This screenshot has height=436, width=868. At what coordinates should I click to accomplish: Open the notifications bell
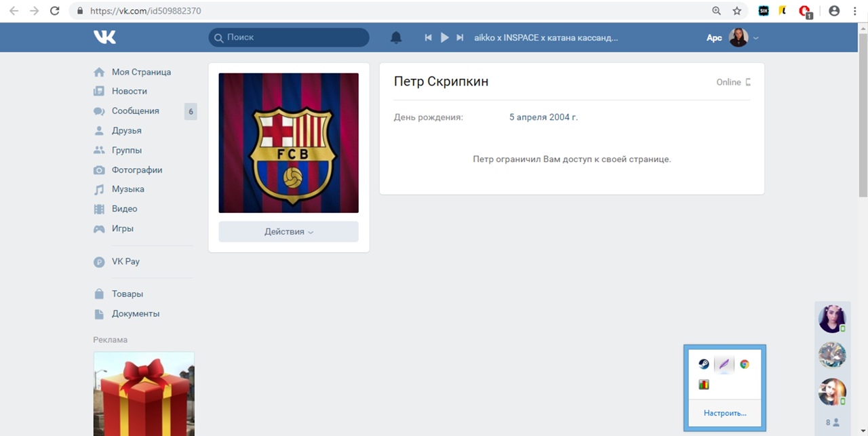[396, 38]
